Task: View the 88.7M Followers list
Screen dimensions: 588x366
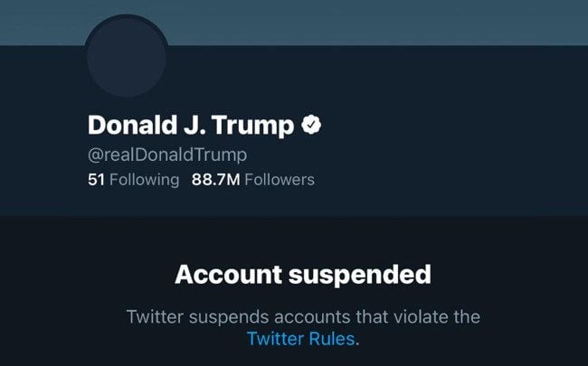Action: [x=253, y=180]
